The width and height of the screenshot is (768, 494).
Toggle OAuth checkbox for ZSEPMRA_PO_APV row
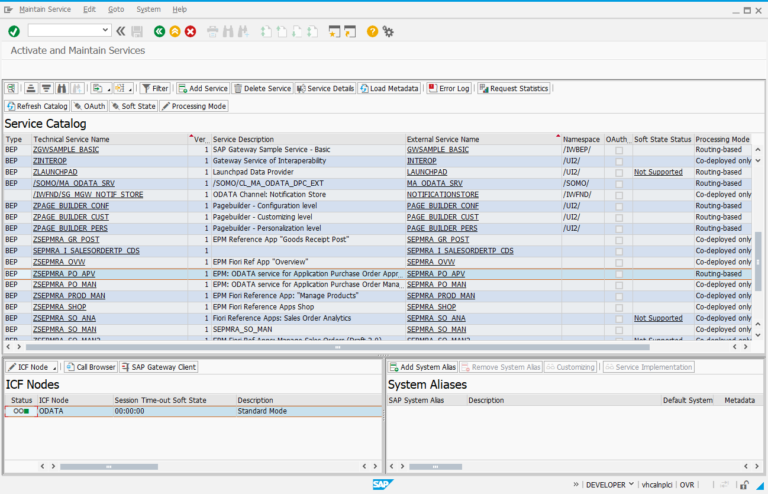[x=620, y=273]
